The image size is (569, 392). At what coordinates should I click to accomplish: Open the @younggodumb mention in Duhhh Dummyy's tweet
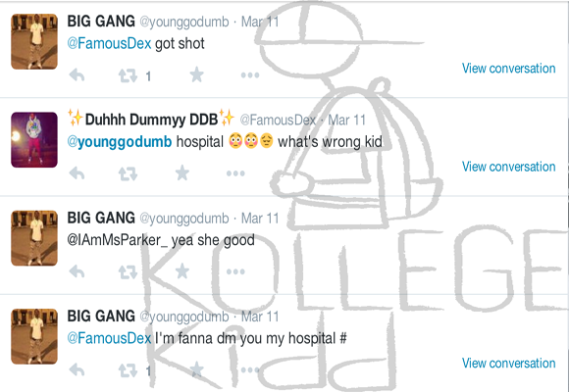pos(120,142)
